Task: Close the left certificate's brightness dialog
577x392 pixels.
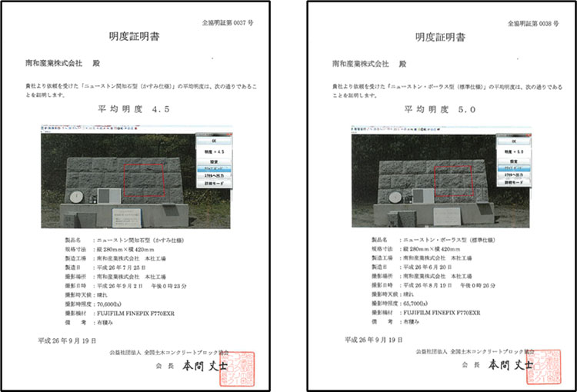Action: pyautogui.click(x=229, y=135)
